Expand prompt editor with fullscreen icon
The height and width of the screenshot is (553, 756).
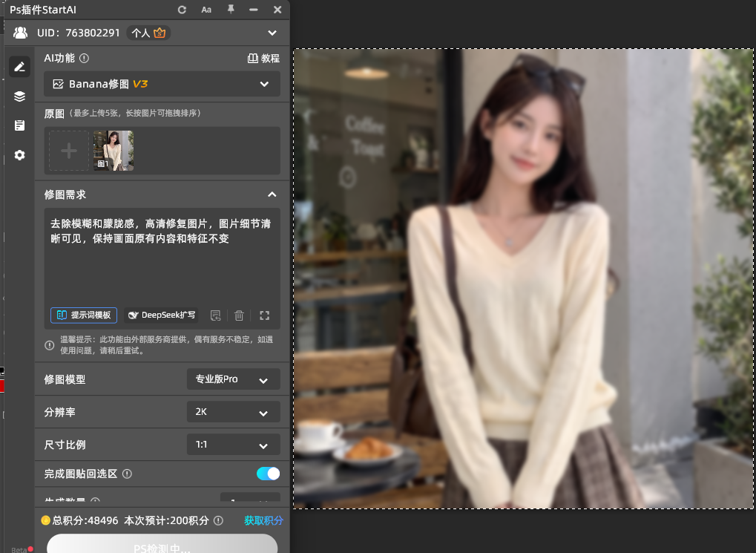pyautogui.click(x=264, y=315)
